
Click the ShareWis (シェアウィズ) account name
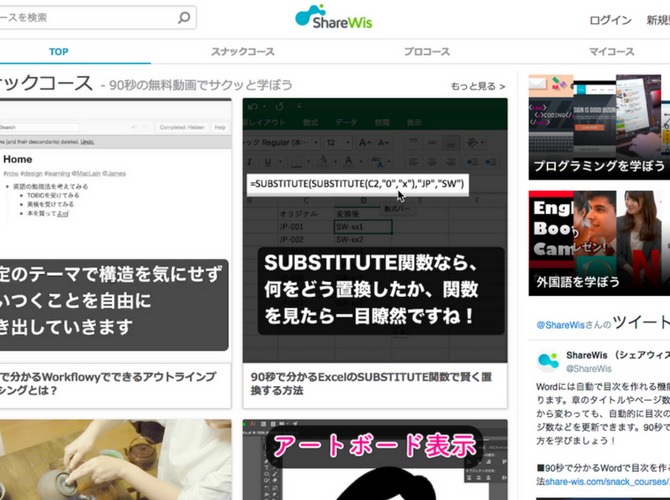click(618, 355)
